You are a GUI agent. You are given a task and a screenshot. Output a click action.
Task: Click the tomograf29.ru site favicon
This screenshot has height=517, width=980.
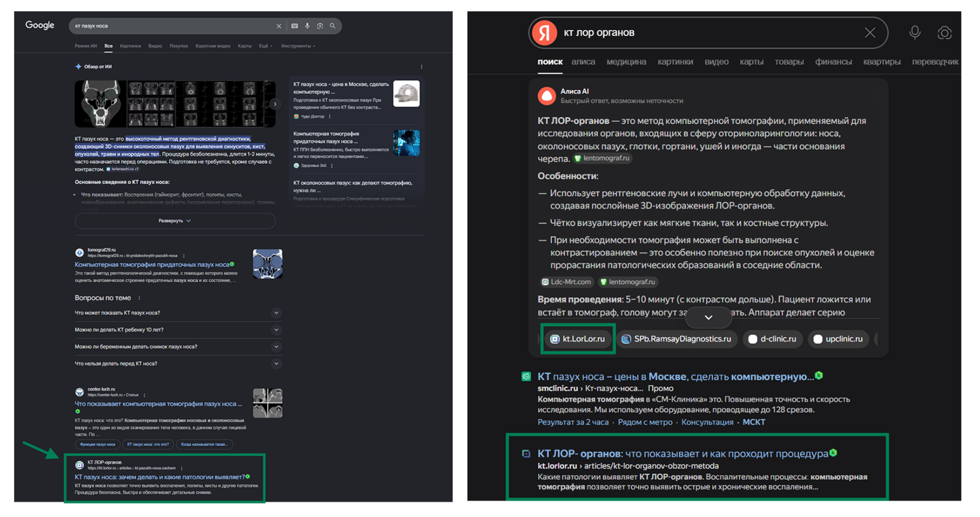click(79, 253)
